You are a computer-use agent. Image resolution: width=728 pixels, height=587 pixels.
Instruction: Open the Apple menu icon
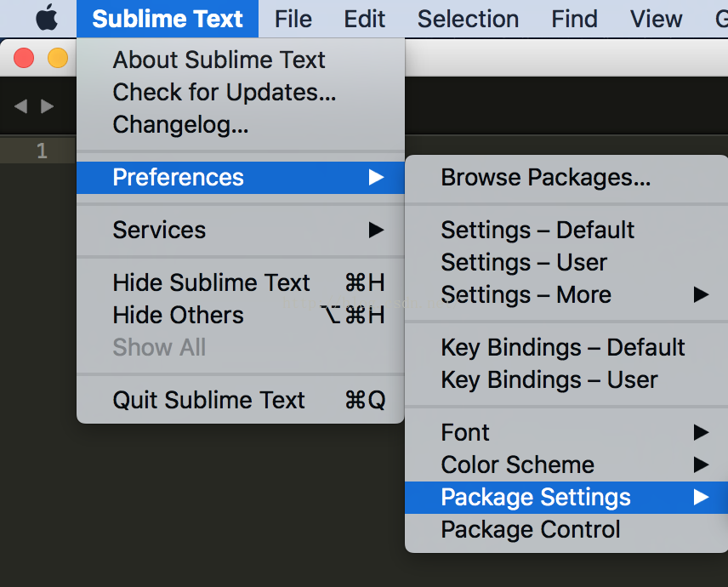pos(47,18)
